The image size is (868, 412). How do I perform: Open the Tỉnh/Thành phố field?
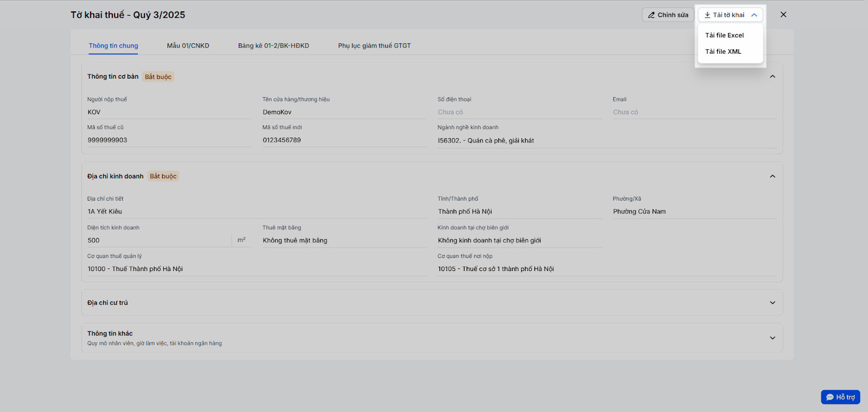(519, 211)
